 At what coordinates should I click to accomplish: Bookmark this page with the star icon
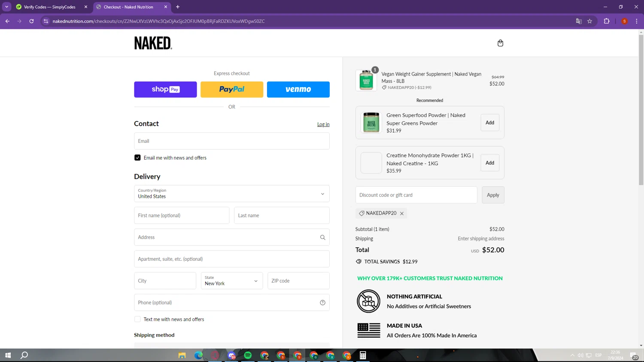589,21
